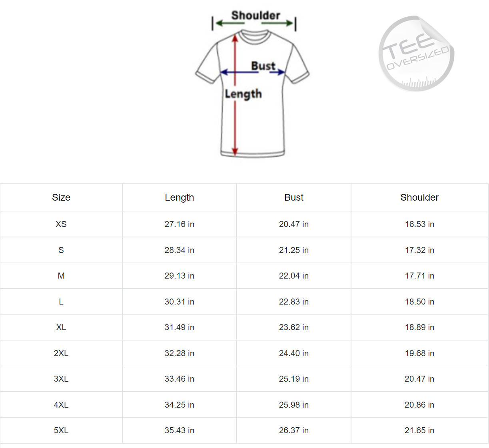Screen dimensions: 489x448
Task: Select the Size column header
Action: [61, 197]
